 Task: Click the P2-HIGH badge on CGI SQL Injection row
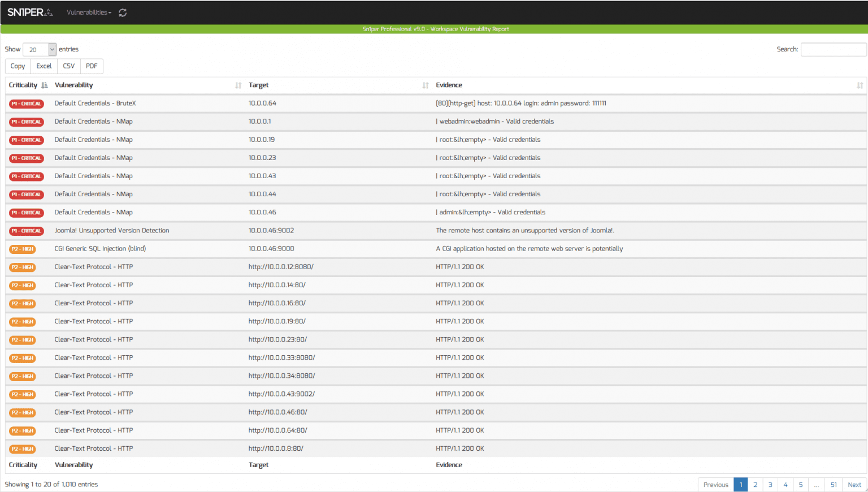(22, 249)
